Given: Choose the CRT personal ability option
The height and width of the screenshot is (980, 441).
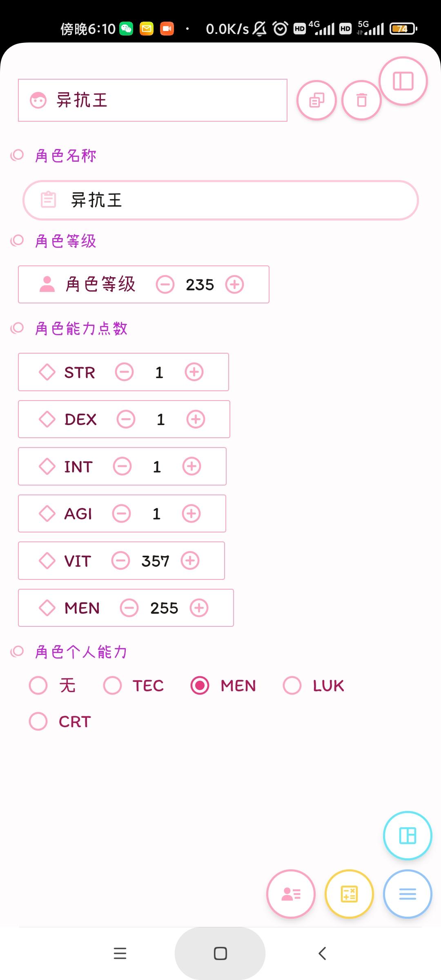Looking at the screenshot, I should (38, 722).
